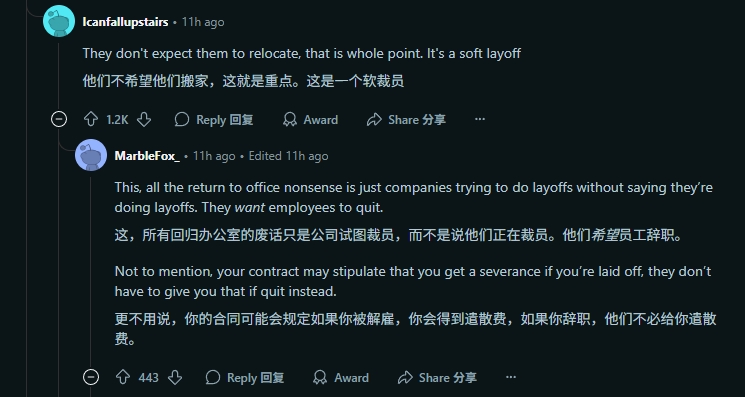Visit the MarbleFox_ username link
Screen dimensions: 745x397
pos(147,156)
